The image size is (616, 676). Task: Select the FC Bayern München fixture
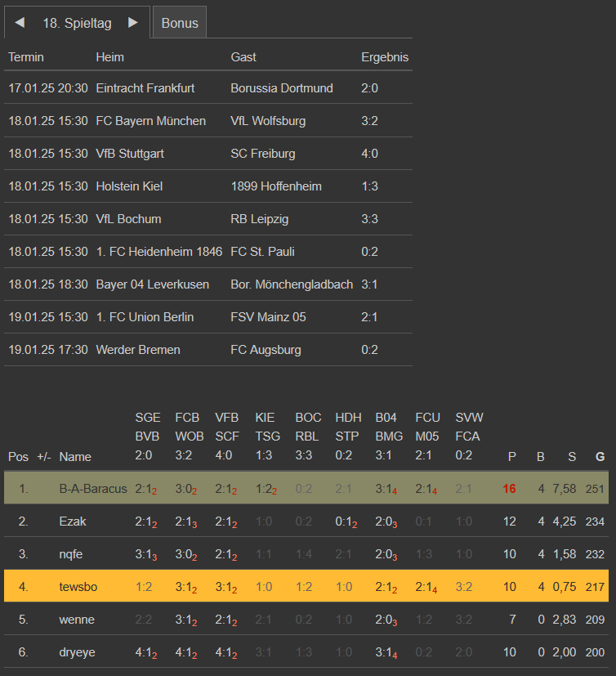click(x=150, y=121)
